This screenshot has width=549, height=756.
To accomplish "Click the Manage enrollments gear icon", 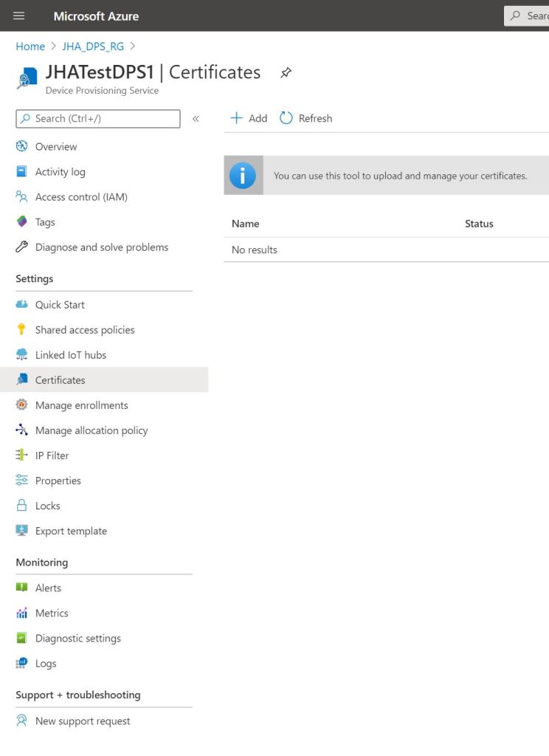I will point(21,405).
